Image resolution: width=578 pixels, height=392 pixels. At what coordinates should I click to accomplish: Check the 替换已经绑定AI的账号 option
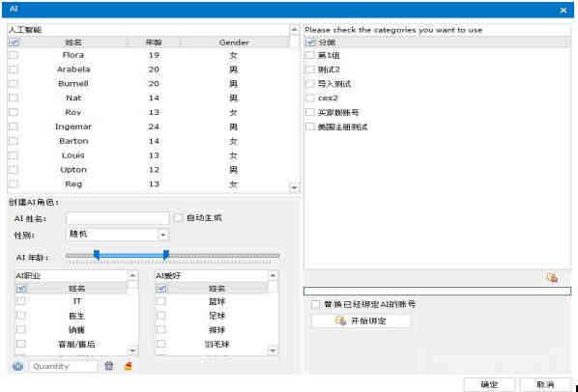(x=315, y=305)
